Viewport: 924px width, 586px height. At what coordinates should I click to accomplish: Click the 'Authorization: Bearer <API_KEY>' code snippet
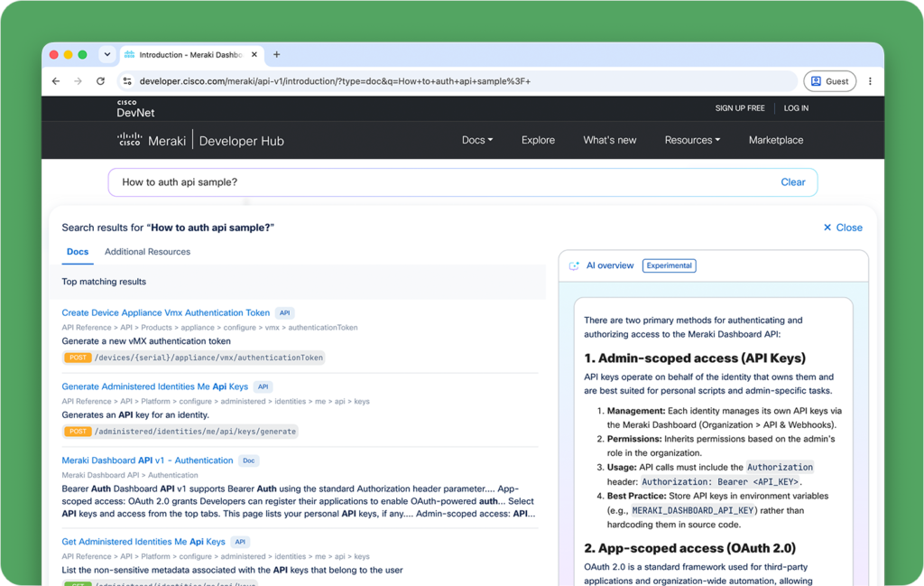click(x=719, y=481)
